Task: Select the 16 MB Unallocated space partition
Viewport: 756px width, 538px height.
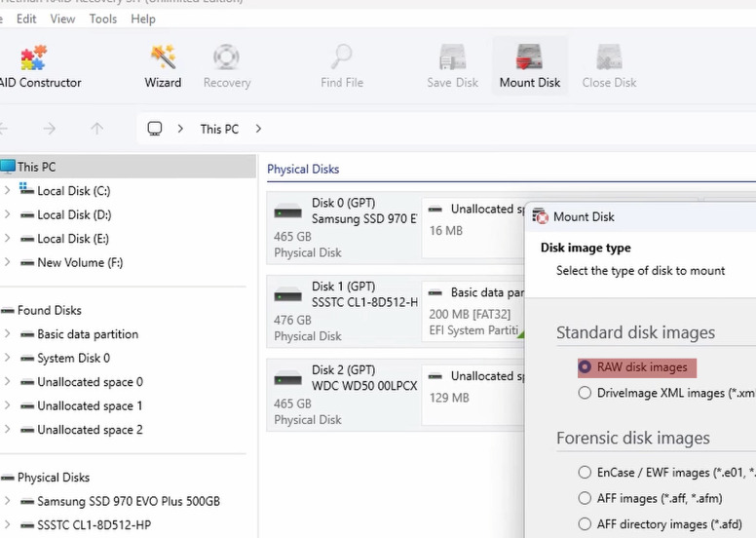Action: [472, 228]
